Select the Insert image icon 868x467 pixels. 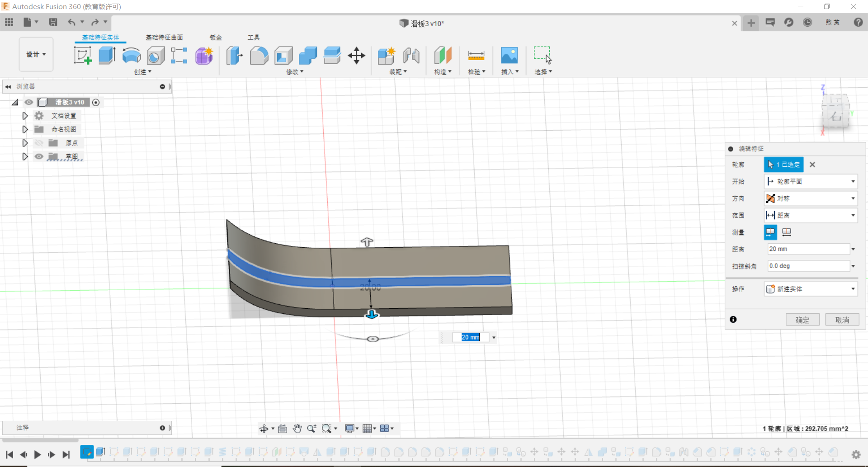(509, 55)
